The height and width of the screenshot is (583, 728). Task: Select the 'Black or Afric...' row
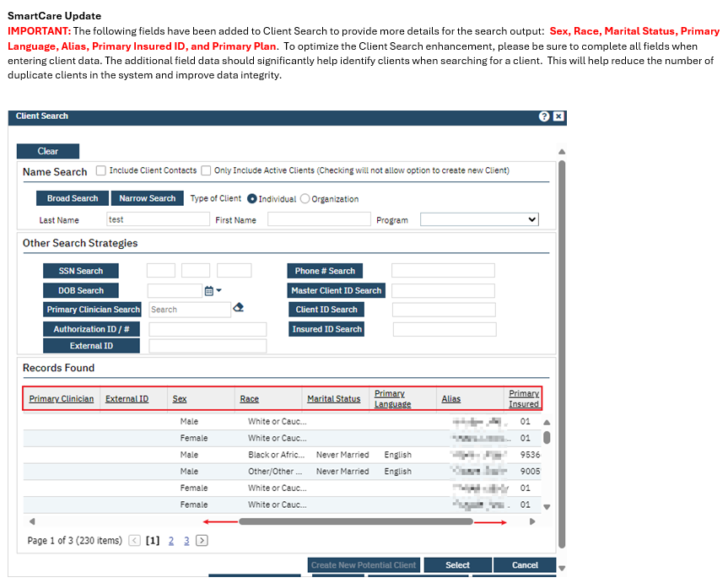click(282, 455)
